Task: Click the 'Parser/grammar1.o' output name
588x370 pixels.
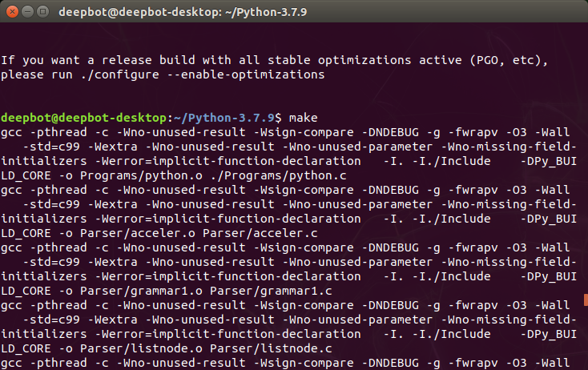Action: [x=141, y=291]
